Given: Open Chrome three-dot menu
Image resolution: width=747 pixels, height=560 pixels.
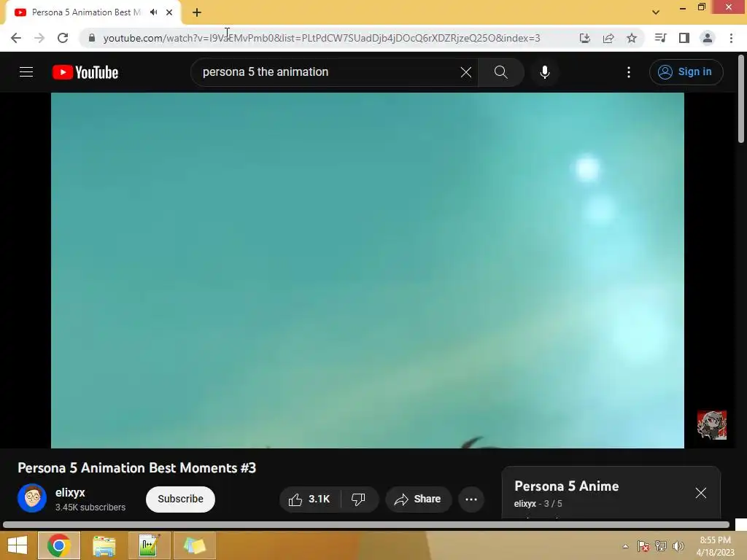Looking at the screenshot, I should click(x=731, y=38).
